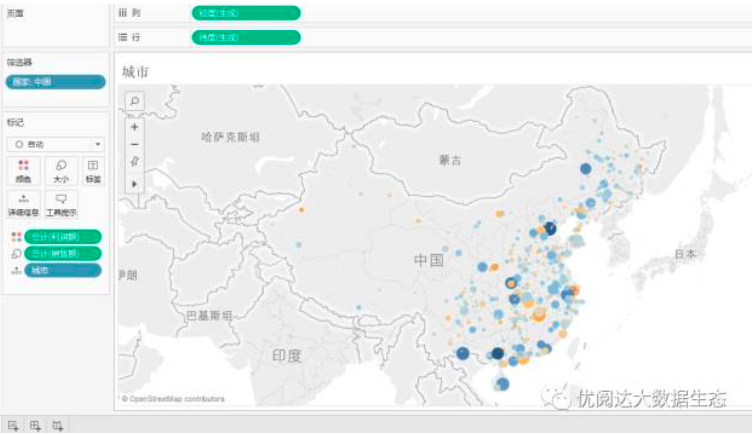Click detail icon beside the 城市 pill
The height and width of the screenshot is (435, 753).
click(16, 271)
